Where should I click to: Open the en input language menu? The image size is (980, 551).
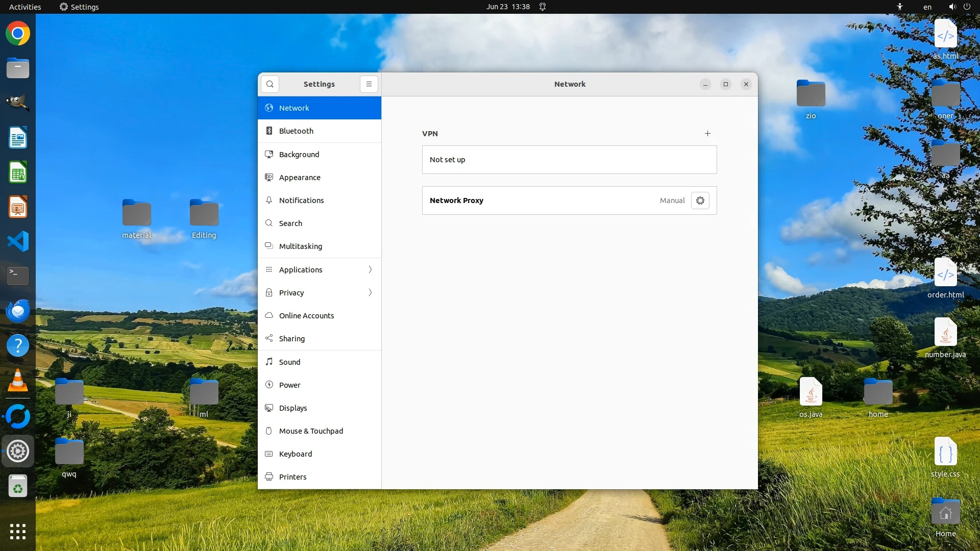coord(927,7)
